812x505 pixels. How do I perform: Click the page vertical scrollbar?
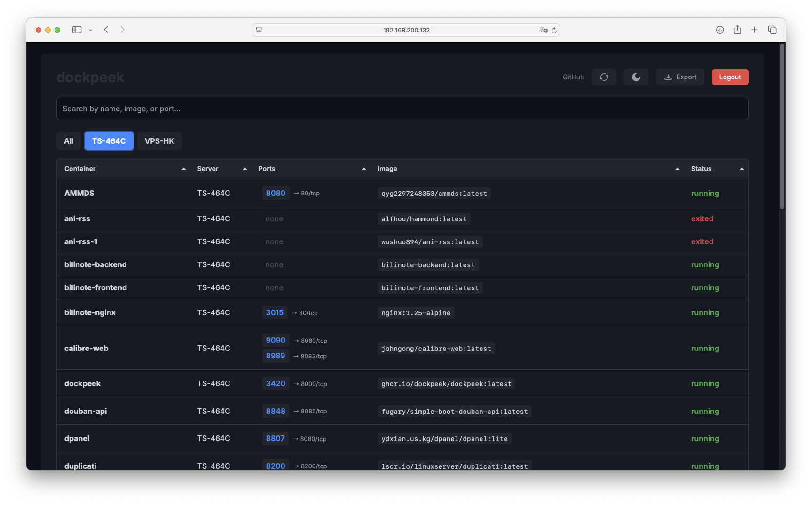782,127
